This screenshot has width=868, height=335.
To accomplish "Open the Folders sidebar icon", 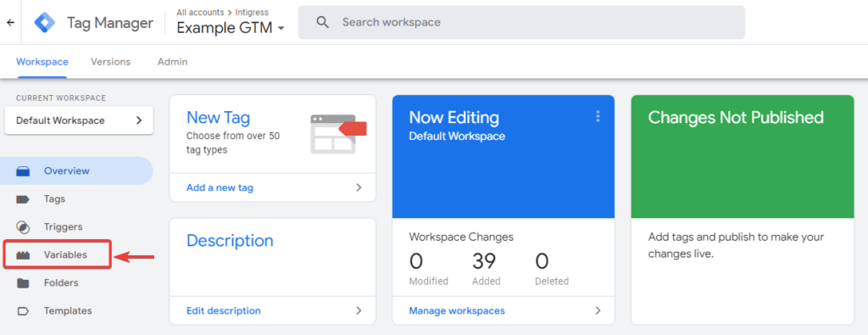I will click(x=23, y=283).
